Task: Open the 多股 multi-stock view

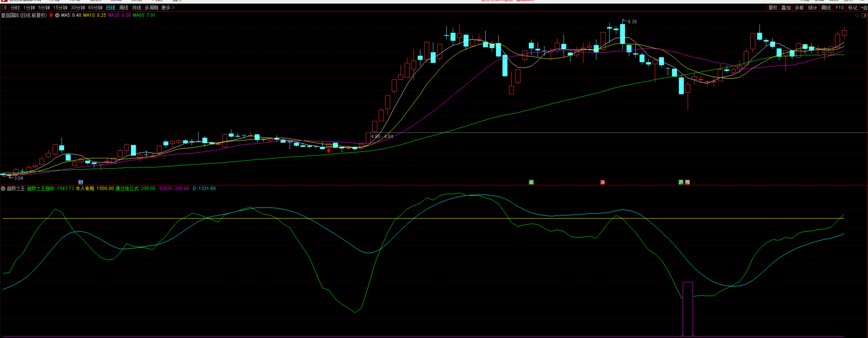Action: pyautogui.click(x=799, y=7)
